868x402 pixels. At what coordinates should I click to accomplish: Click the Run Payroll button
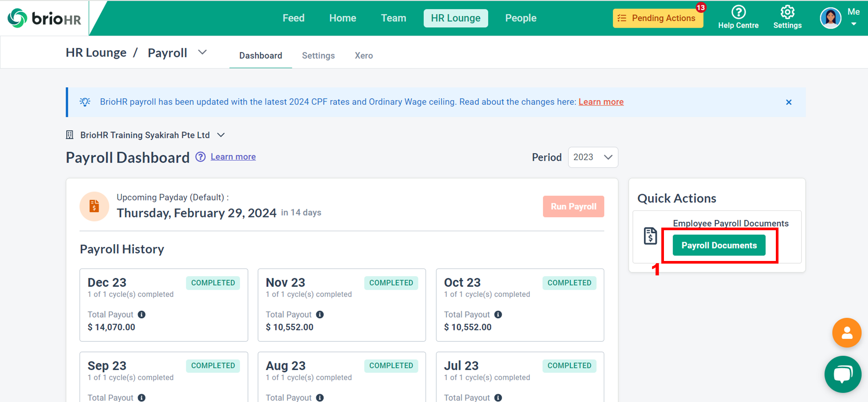tap(573, 206)
